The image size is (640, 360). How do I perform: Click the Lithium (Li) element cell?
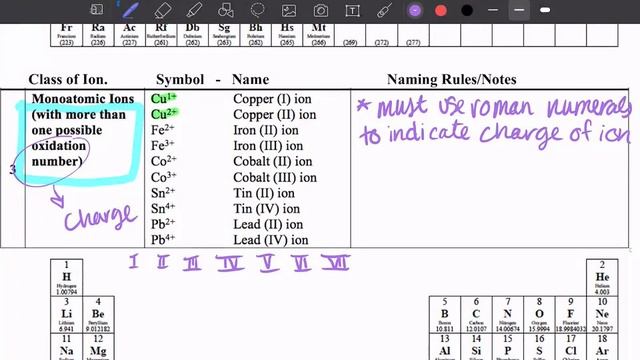pos(67,314)
